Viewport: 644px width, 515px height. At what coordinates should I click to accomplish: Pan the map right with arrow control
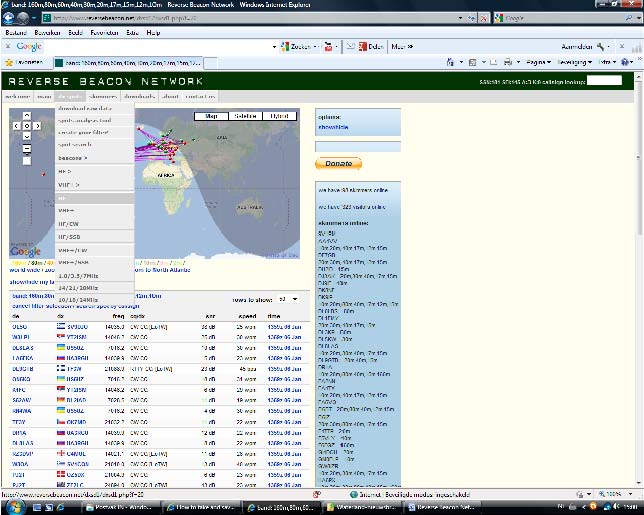point(37,125)
